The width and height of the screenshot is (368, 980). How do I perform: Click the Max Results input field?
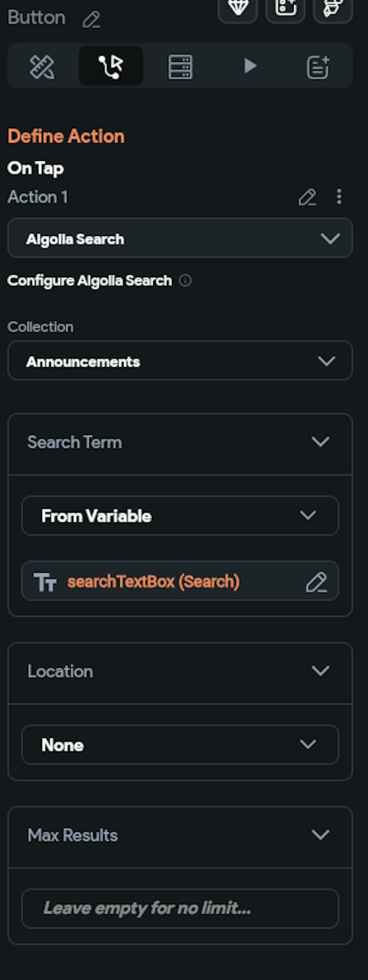point(180,909)
